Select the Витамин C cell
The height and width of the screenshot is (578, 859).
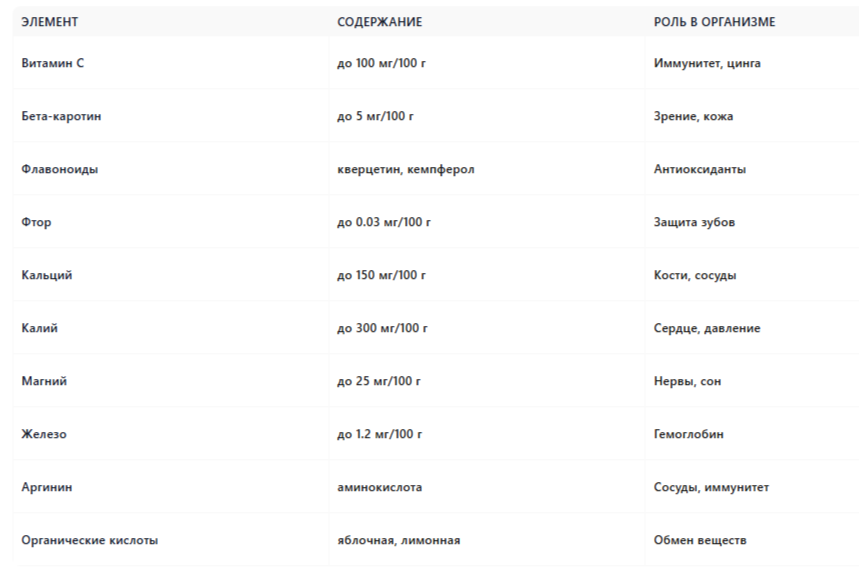coord(53,63)
